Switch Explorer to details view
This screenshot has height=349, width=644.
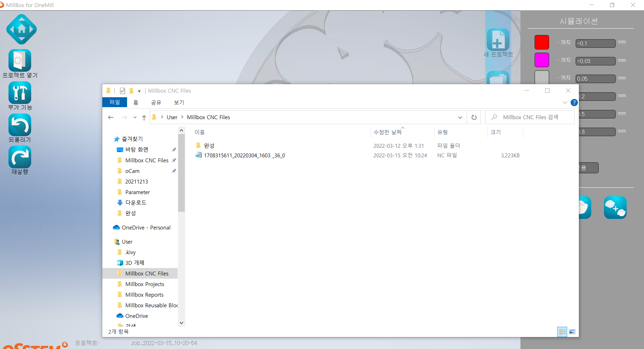pos(562,332)
